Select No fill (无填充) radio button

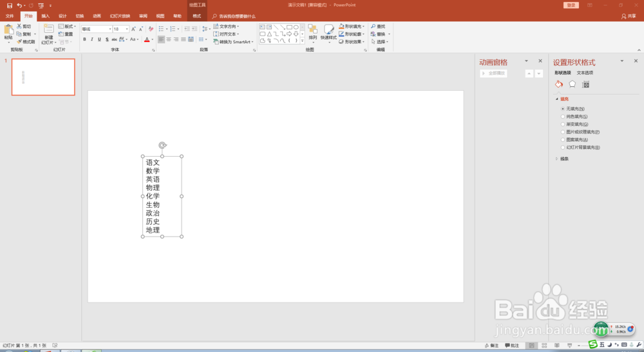point(563,109)
